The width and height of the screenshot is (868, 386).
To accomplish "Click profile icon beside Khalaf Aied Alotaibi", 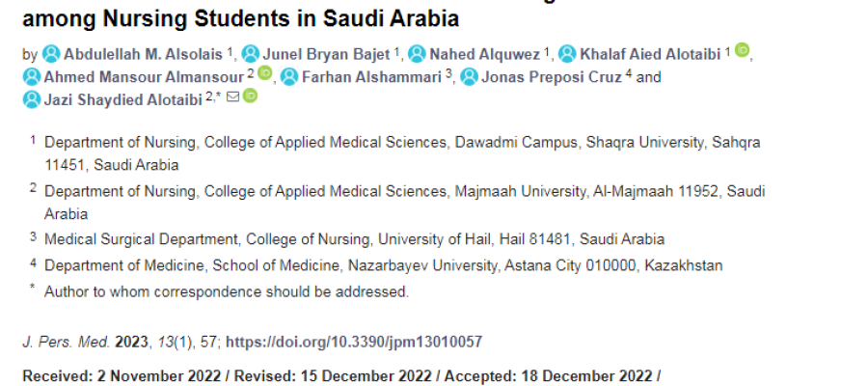I will 567,54.
